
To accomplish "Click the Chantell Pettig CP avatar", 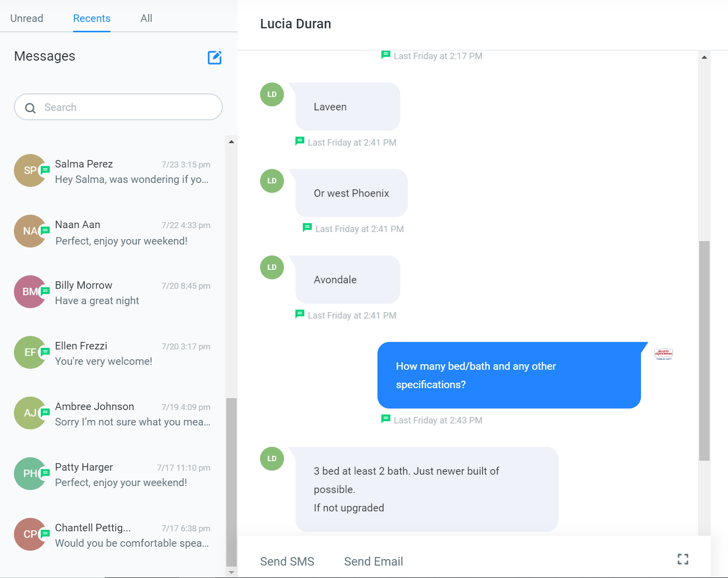I will [30, 534].
